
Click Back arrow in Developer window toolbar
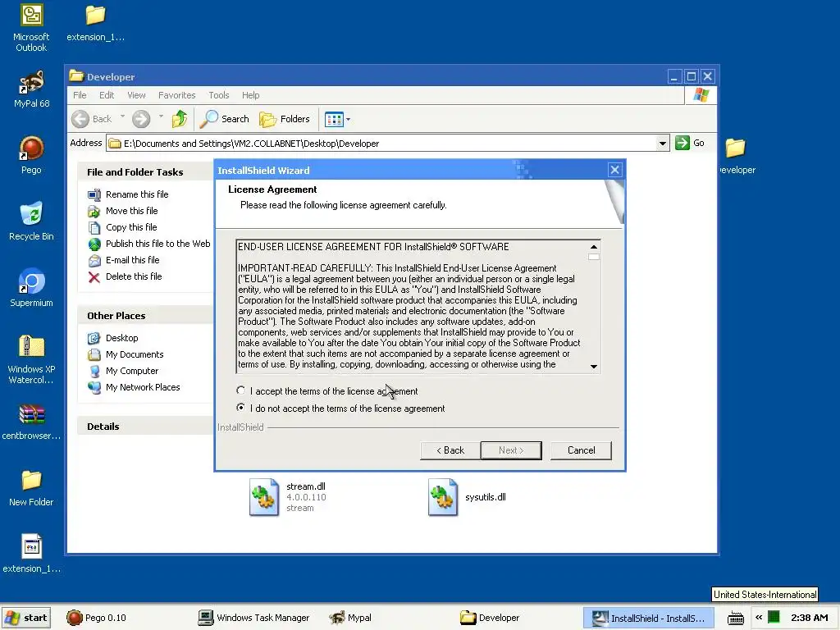click(92, 119)
